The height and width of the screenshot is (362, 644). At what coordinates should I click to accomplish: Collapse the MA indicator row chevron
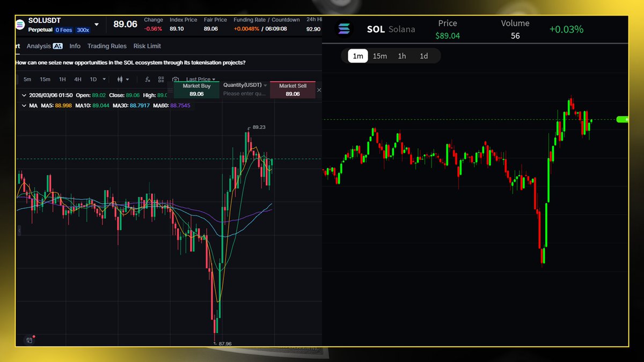coord(24,106)
